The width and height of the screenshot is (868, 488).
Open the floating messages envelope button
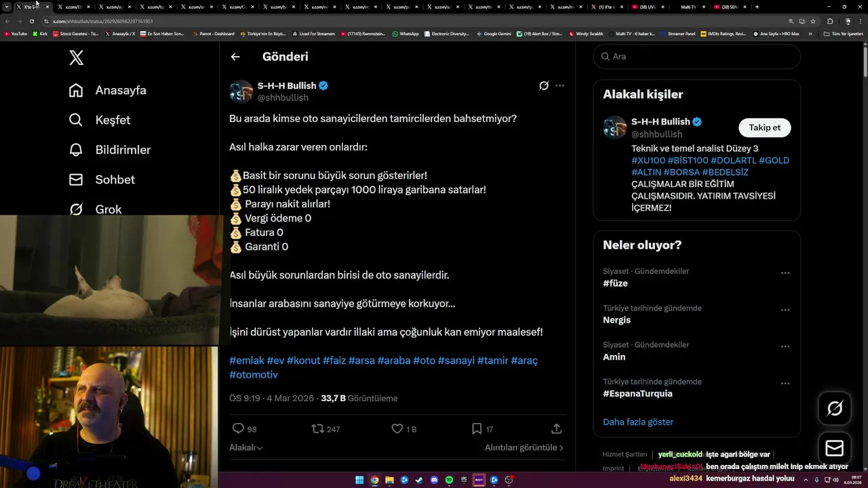[x=835, y=448]
